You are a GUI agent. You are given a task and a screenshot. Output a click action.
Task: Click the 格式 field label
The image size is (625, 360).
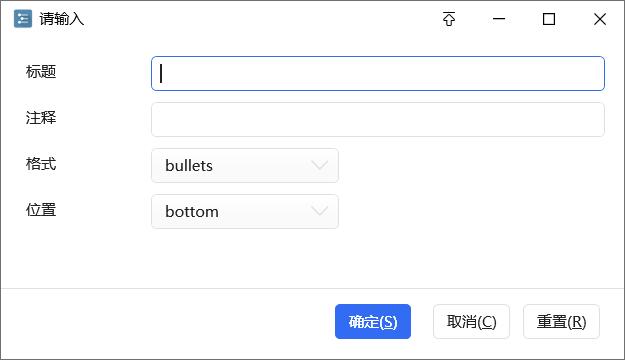[41, 164]
